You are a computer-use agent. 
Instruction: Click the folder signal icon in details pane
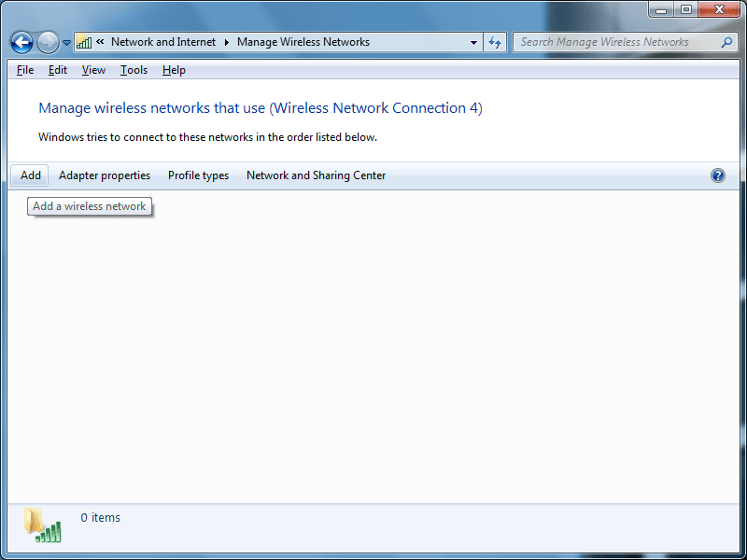tap(42, 525)
